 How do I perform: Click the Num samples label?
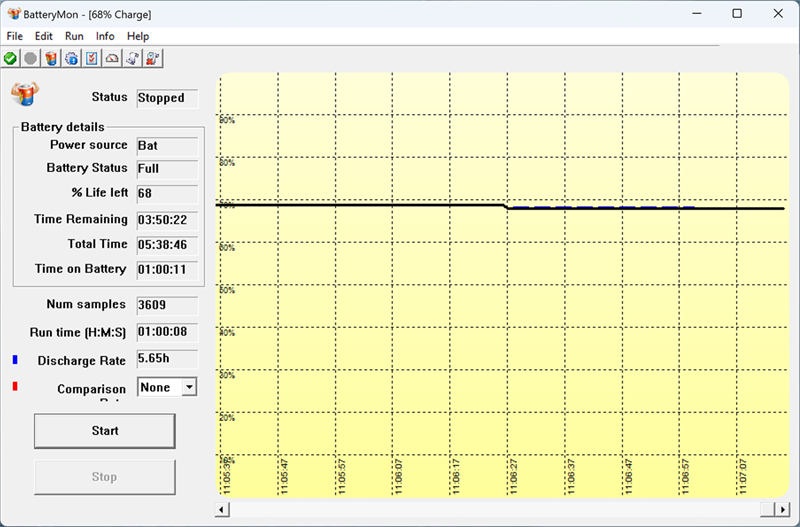point(86,305)
